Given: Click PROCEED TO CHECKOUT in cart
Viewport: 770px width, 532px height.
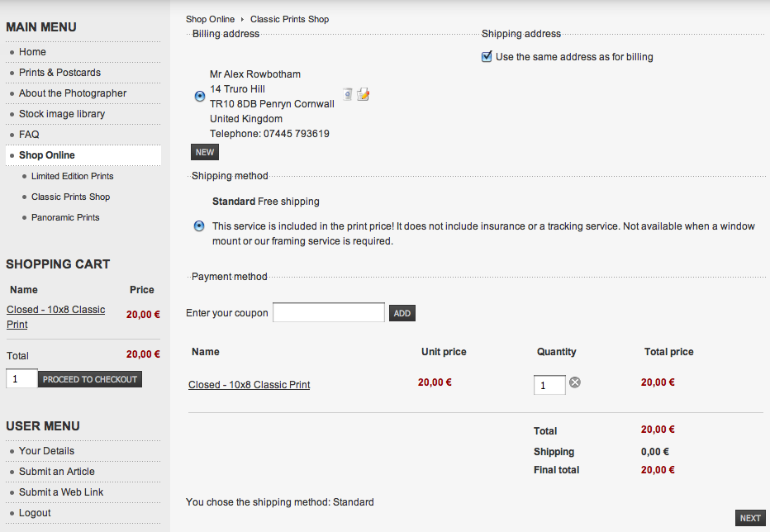Looking at the screenshot, I should (90, 379).
